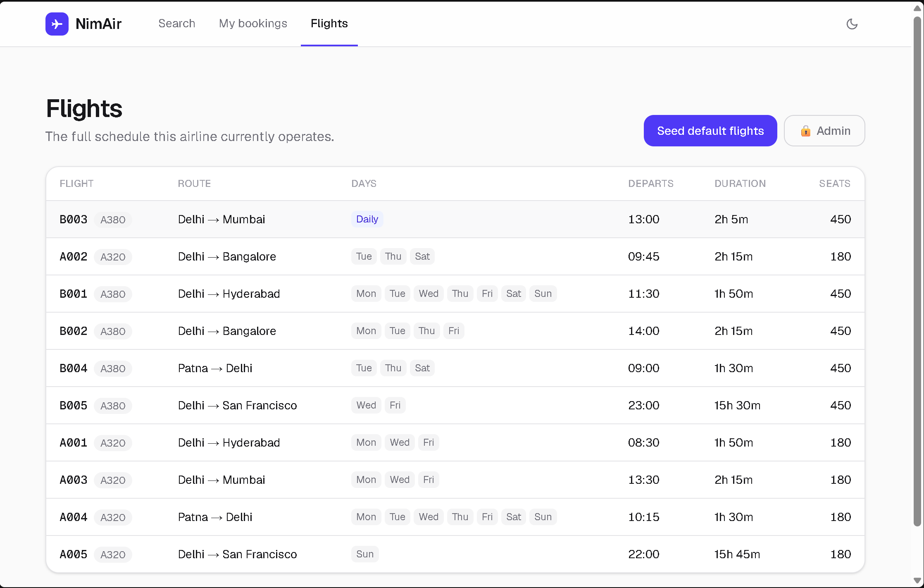Click the NimAir brand name
This screenshot has width=924, height=588.
(98, 24)
